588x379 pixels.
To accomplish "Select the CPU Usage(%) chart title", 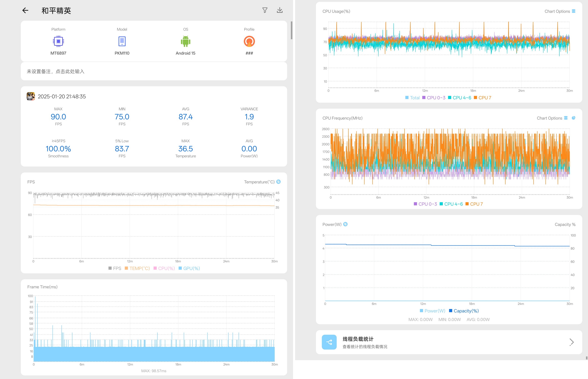I will (336, 11).
